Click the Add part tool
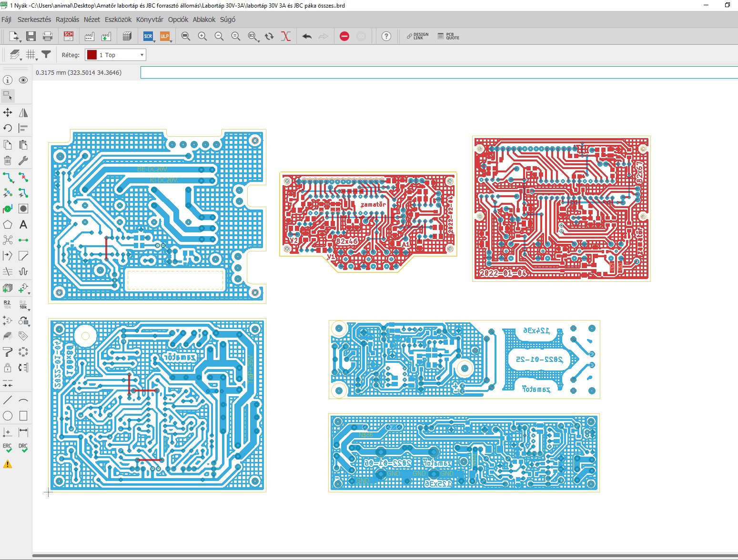The image size is (738, 560). [x=8, y=288]
